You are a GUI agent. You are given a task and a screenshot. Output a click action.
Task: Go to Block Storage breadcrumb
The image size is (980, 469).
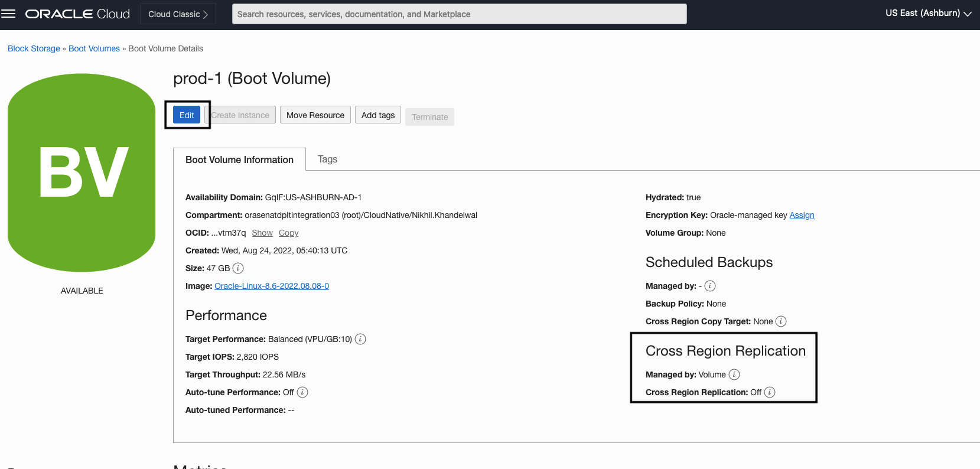pos(34,48)
